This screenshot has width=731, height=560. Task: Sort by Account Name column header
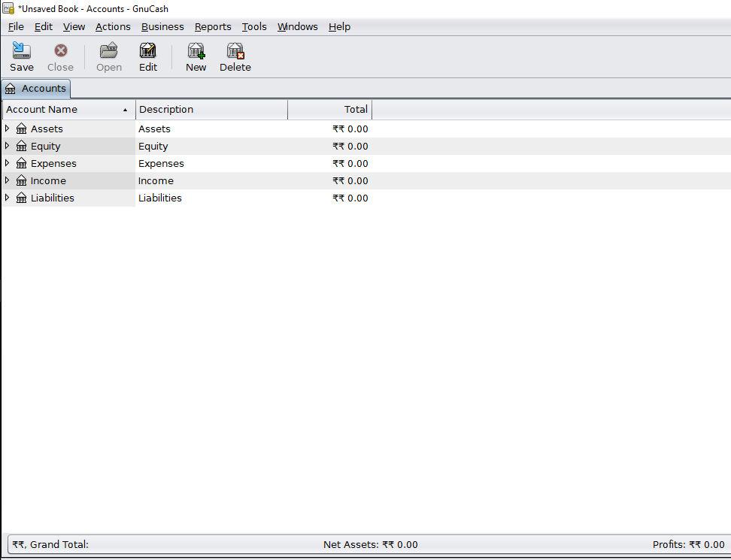[69, 110]
